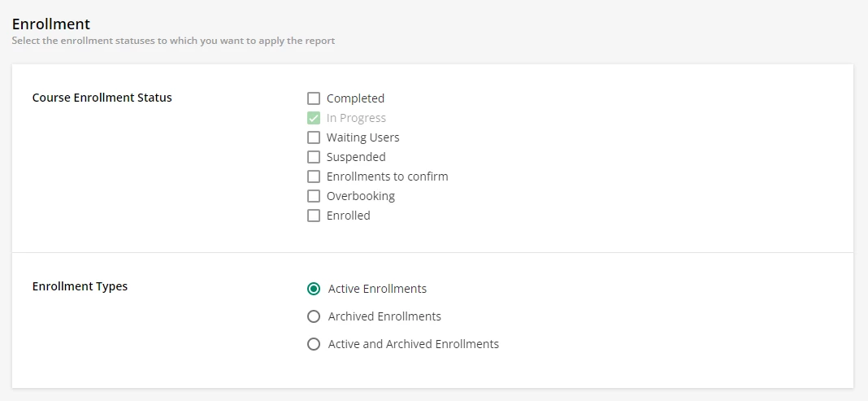Click the Suspended label text

[x=356, y=157]
